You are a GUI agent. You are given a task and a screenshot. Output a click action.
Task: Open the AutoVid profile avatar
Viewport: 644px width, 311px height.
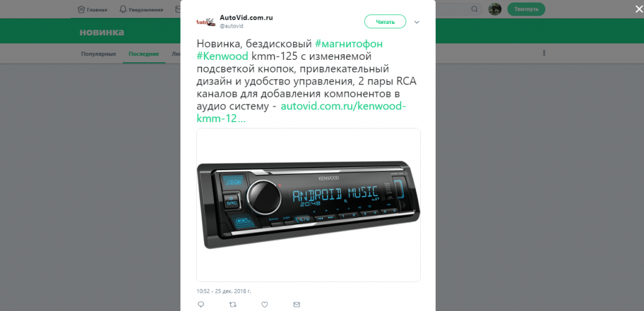point(206,21)
